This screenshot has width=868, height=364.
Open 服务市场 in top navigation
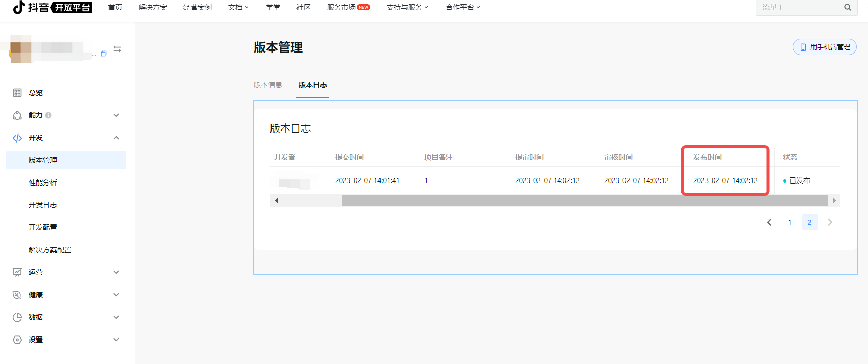341,7
